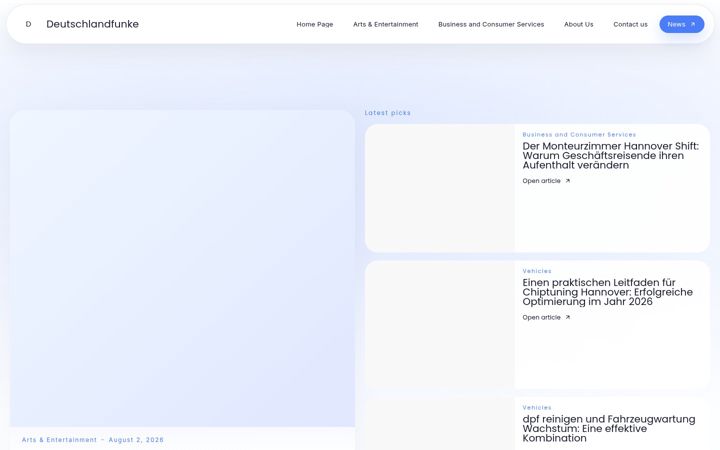Open Chiptuning Hannover Leitfaden headline
Image resolution: width=720 pixels, height=450 pixels.
point(608,292)
